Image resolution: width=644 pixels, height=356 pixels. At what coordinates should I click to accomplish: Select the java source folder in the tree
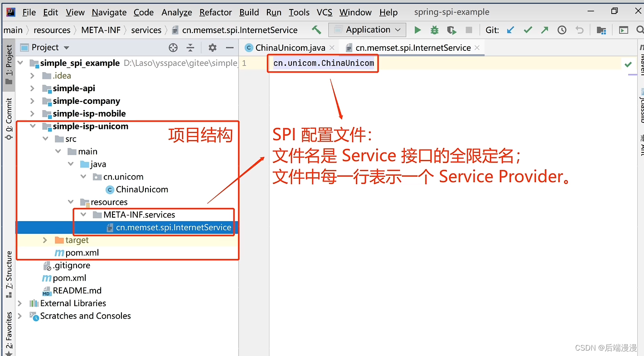(98, 164)
